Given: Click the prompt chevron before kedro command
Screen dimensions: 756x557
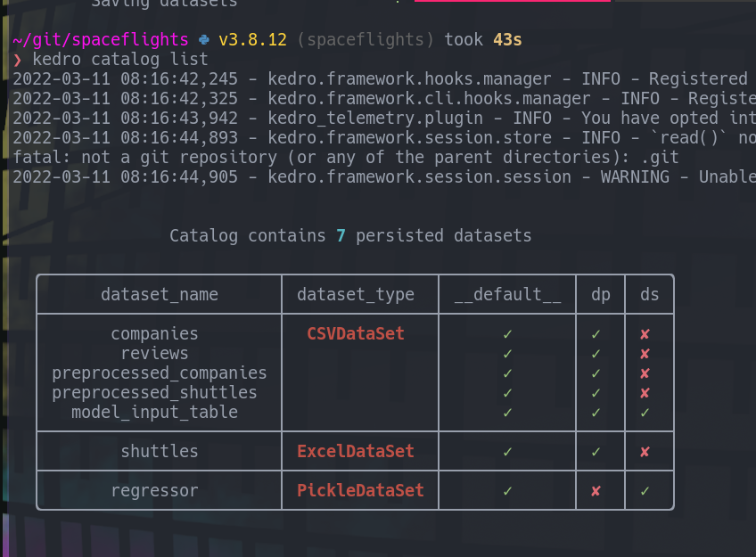Looking at the screenshot, I should tap(18, 60).
